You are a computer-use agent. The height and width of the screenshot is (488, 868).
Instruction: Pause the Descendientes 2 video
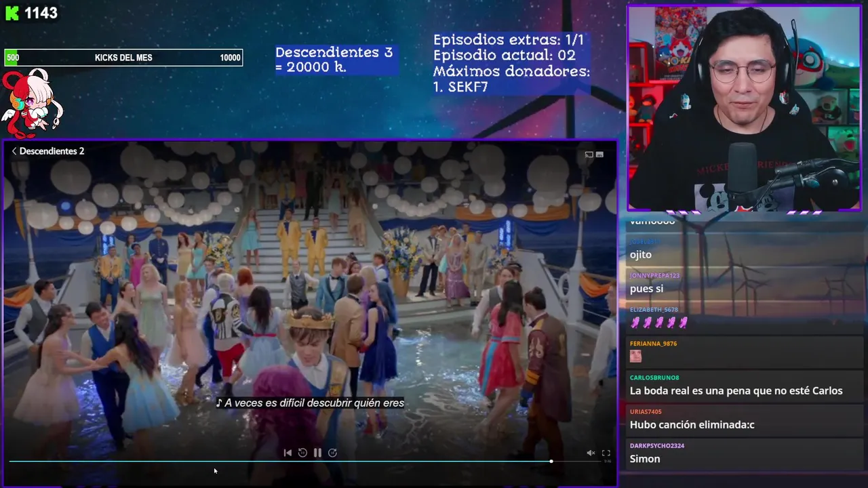coord(317,453)
